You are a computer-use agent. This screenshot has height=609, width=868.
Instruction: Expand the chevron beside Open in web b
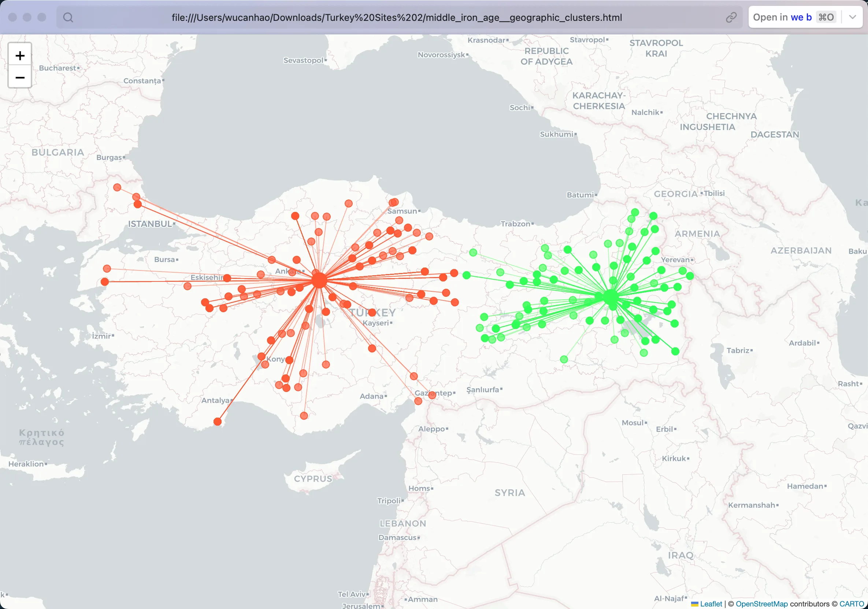853,17
